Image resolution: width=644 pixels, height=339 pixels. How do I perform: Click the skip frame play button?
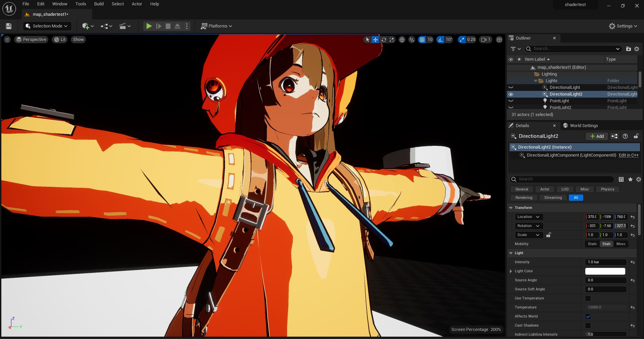(159, 26)
